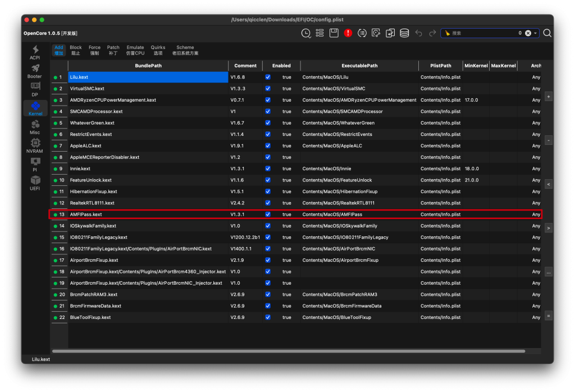Viewport: 575px width, 392px height.
Task: Open the DP section in sidebar
Action: [x=35, y=89]
